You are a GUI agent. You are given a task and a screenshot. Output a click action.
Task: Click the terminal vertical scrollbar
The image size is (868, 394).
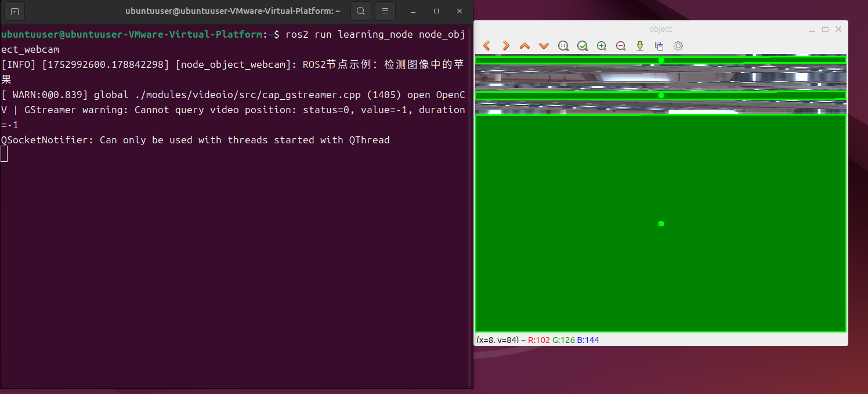[x=470, y=206]
